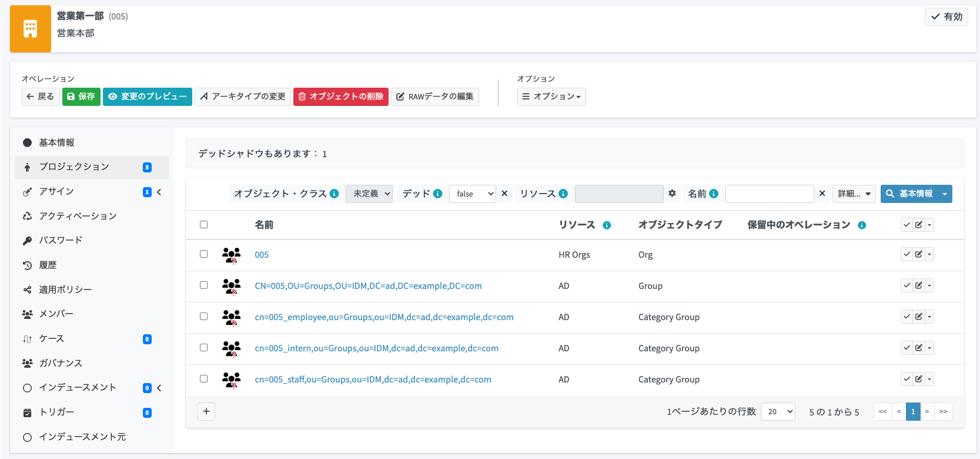Click shadow icon of cn=005_staff row
Viewport: 980px width, 459px height.
pyautogui.click(x=231, y=380)
